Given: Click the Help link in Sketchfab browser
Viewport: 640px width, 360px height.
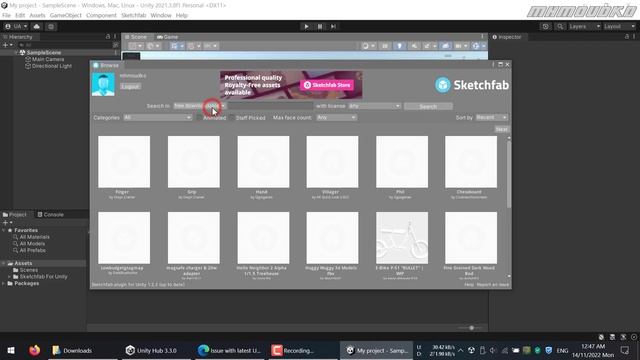Looking at the screenshot, I should pos(469,284).
